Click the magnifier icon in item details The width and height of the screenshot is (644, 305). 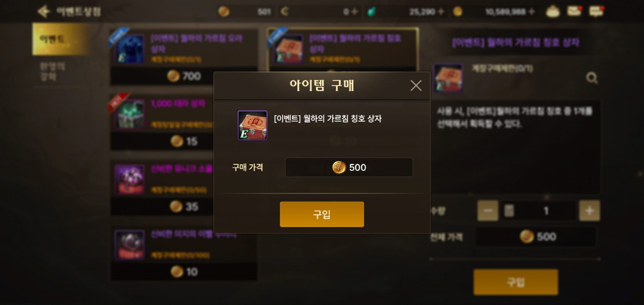pyautogui.click(x=592, y=78)
